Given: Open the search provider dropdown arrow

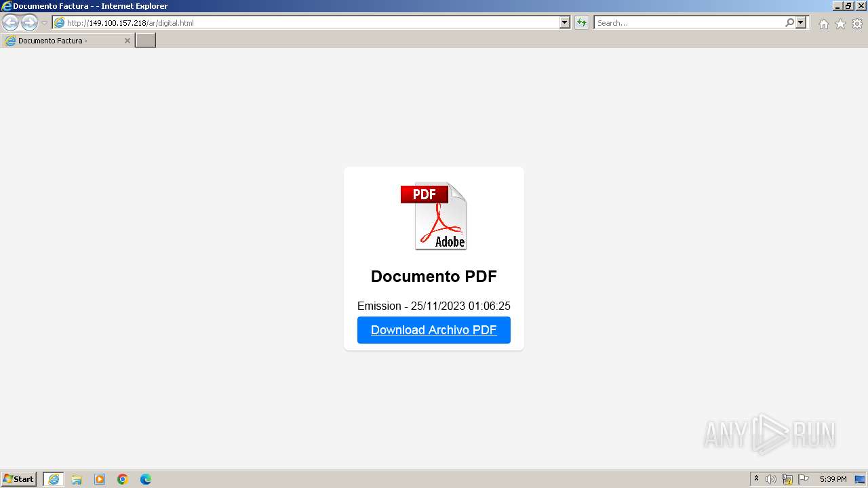Looking at the screenshot, I should [802, 23].
